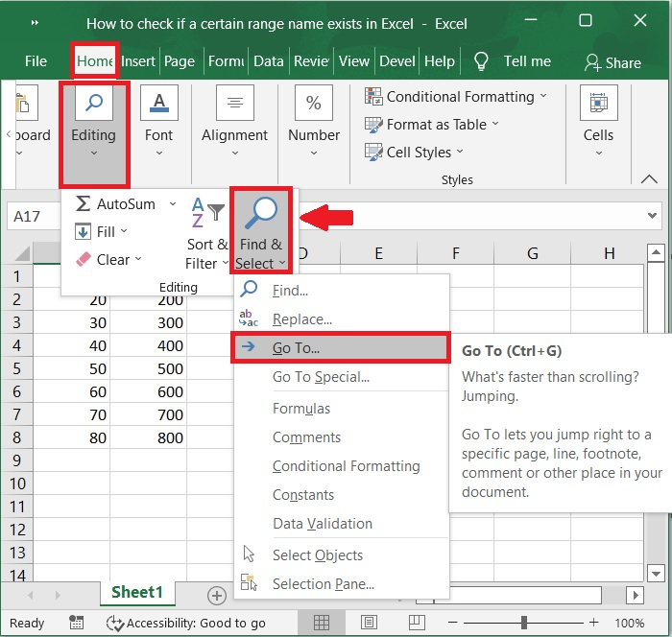
Task: Select column G header
Action: click(532, 253)
